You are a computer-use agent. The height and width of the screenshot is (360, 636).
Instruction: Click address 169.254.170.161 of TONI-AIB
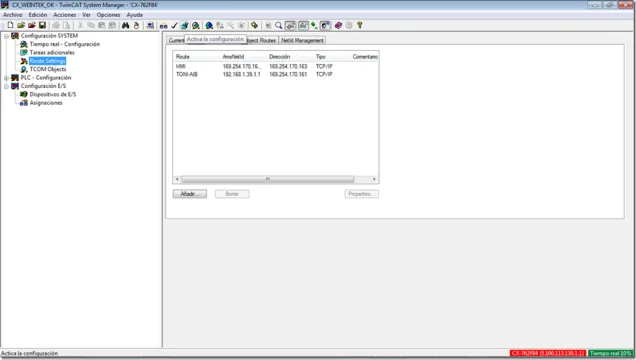pyautogui.click(x=288, y=74)
